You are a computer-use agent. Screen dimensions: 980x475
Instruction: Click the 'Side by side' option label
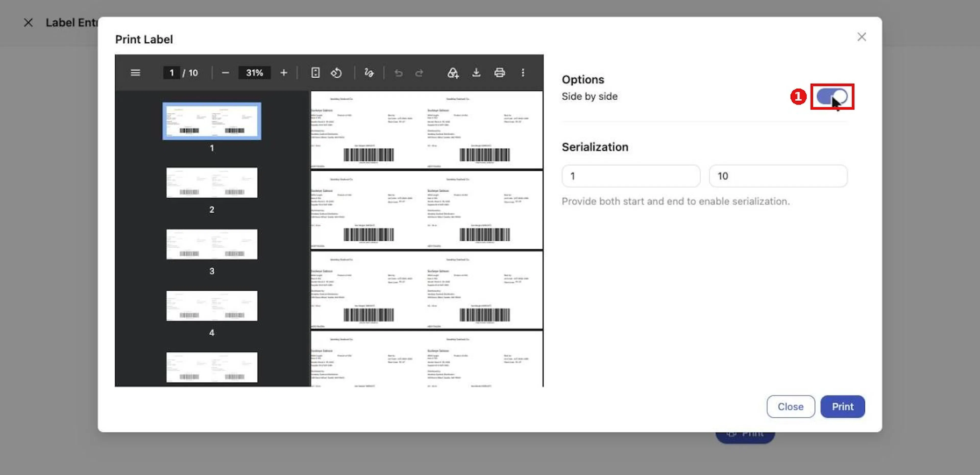pos(589,96)
